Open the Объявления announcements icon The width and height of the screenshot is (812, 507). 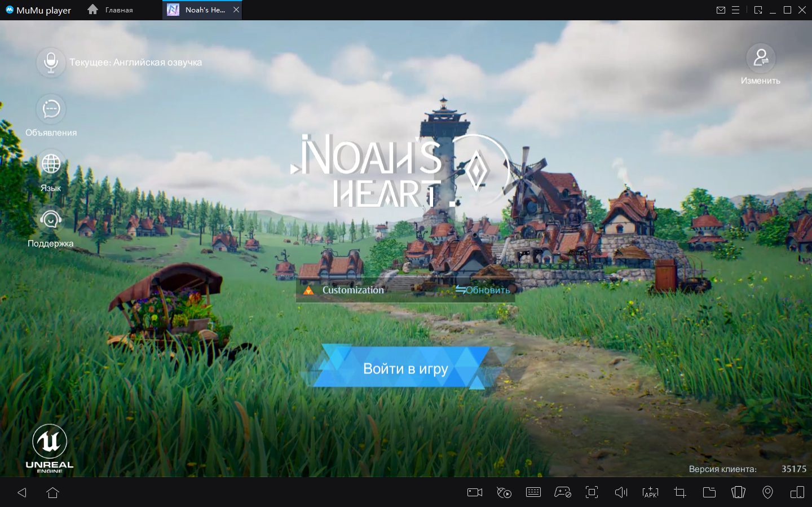pyautogui.click(x=51, y=109)
